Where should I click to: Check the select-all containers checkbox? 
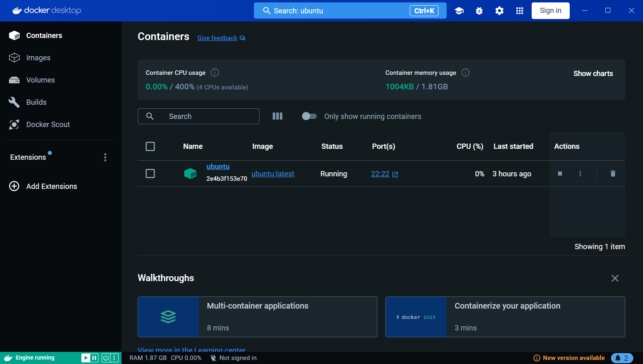point(150,146)
